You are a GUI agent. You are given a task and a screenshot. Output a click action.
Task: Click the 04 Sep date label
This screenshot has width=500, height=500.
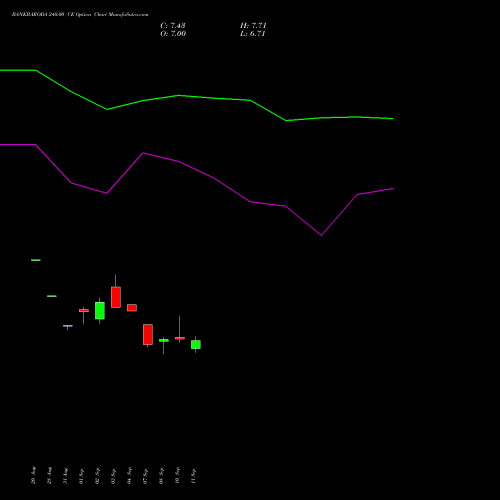click(129, 476)
